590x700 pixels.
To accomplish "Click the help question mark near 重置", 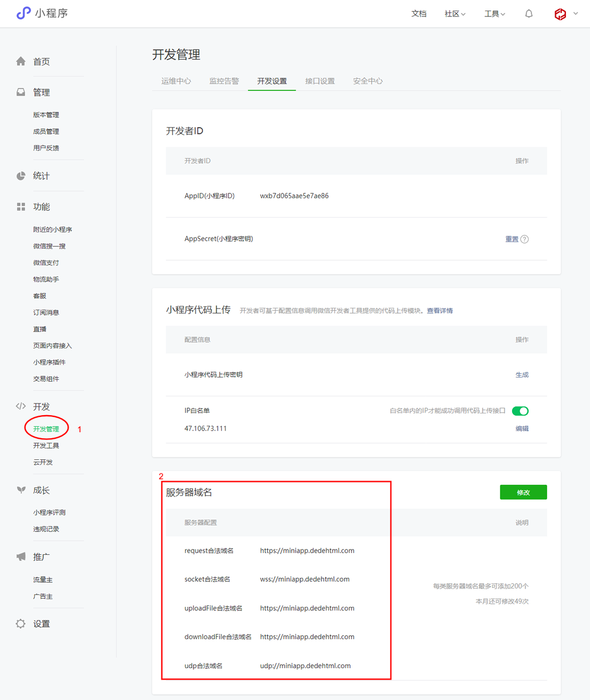I will 525,239.
